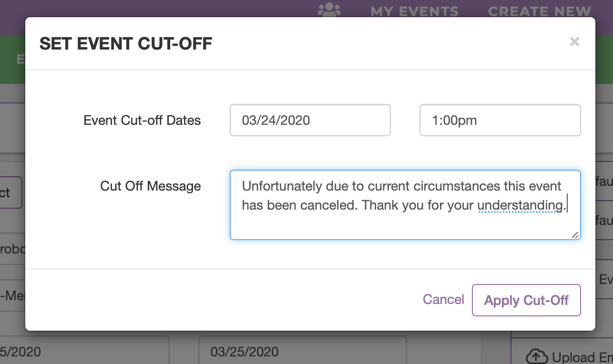Click the cloud upload icon
This screenshot has height=364, width=613.
[537, 357]
